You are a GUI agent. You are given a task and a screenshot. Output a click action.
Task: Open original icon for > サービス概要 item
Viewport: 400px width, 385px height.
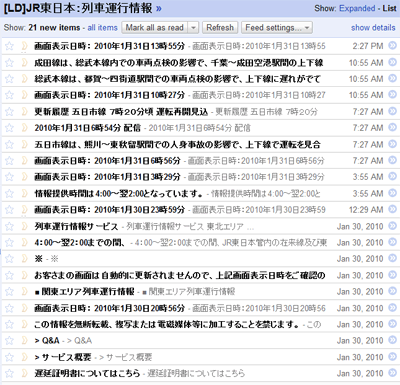[393, 356]
